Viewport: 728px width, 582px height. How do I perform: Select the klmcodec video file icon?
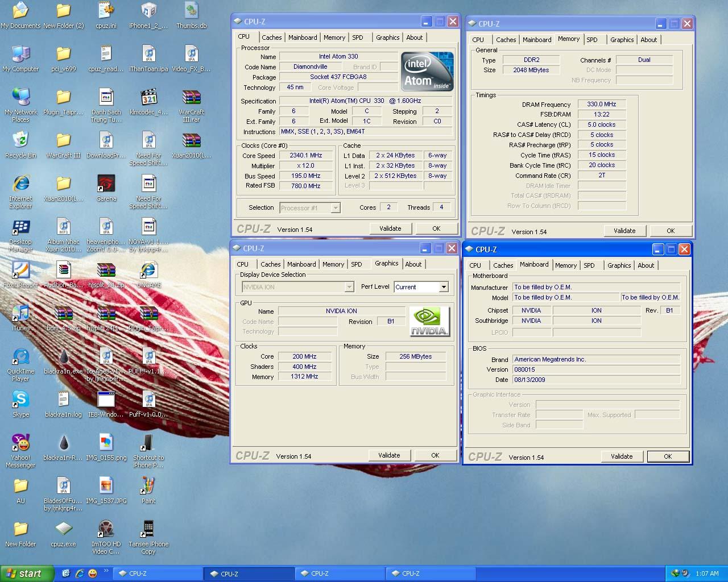click(x=148, y=102)
